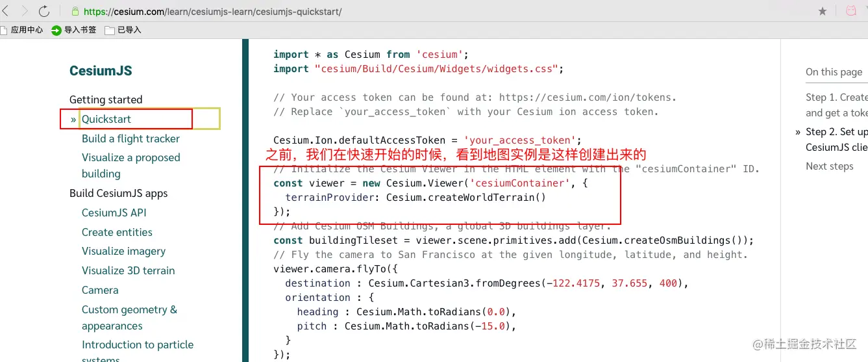Click the import widgets.css code line
Viewport: 868px width, 362px height.
[419, 69]
